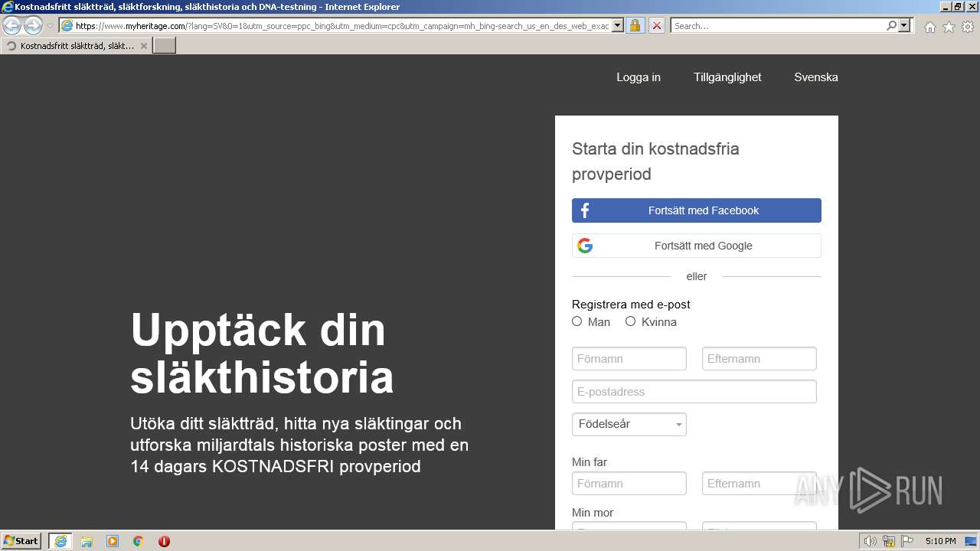The width and height of the screenshot is (980, 551).
Task: Click the Min far Efternamn field
Action: pos(759,484)
